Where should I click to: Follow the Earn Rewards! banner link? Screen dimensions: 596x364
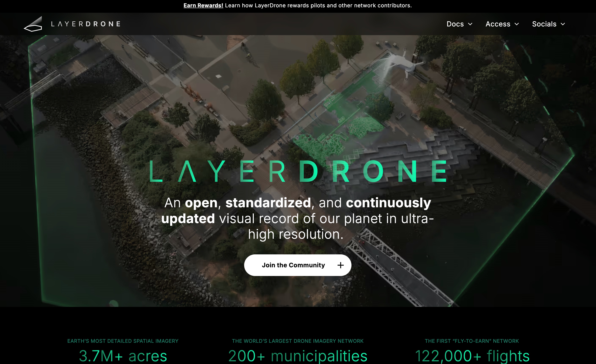[203, 5]
